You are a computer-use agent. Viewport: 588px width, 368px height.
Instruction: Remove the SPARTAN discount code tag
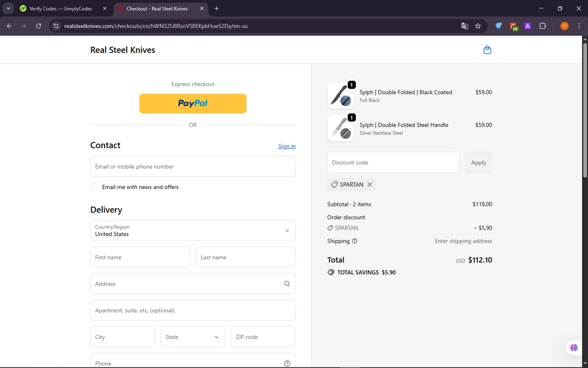pyautogui.click(x=370, y=184)
